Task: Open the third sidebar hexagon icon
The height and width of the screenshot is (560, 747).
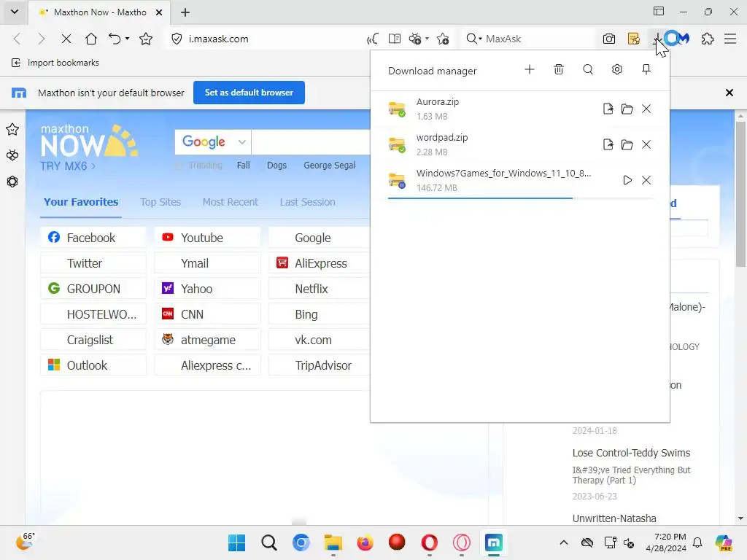Action: pyautogui.click(x=12, y=182)
